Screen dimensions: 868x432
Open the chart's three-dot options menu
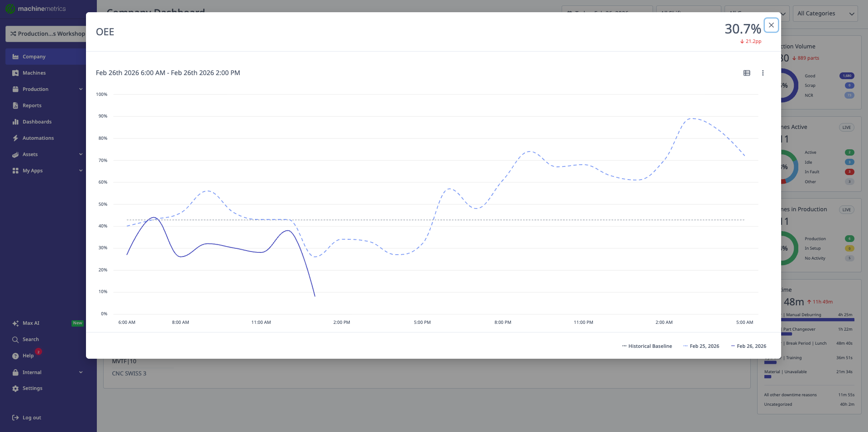tap(763, 73)
